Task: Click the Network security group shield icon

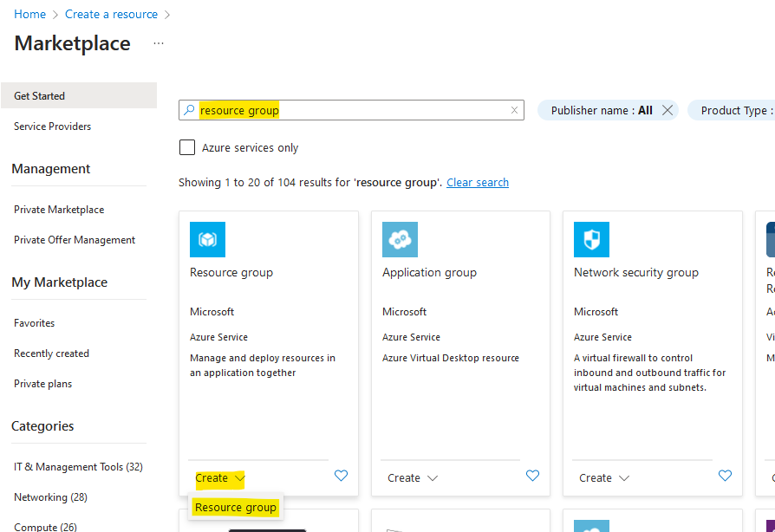Action: click(x=591, y=239)
